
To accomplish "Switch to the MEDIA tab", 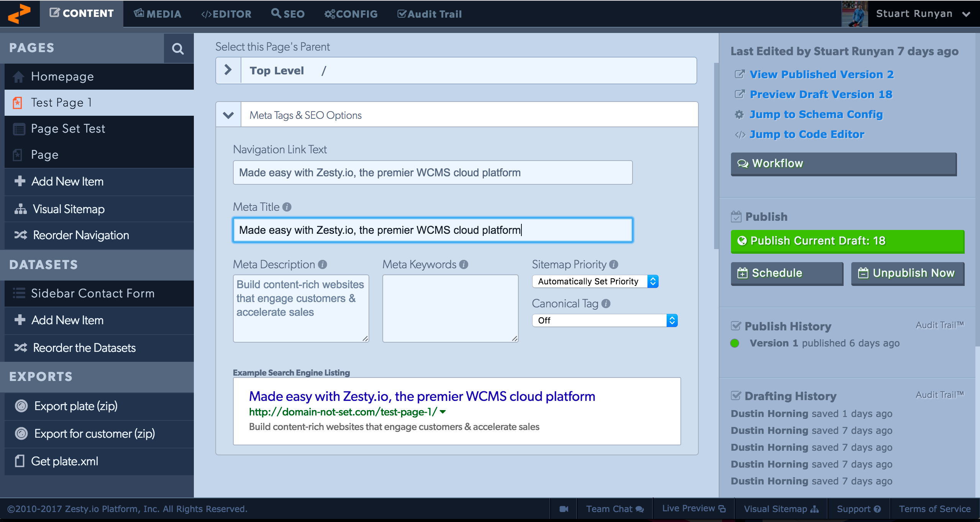I will click(157, 14).
